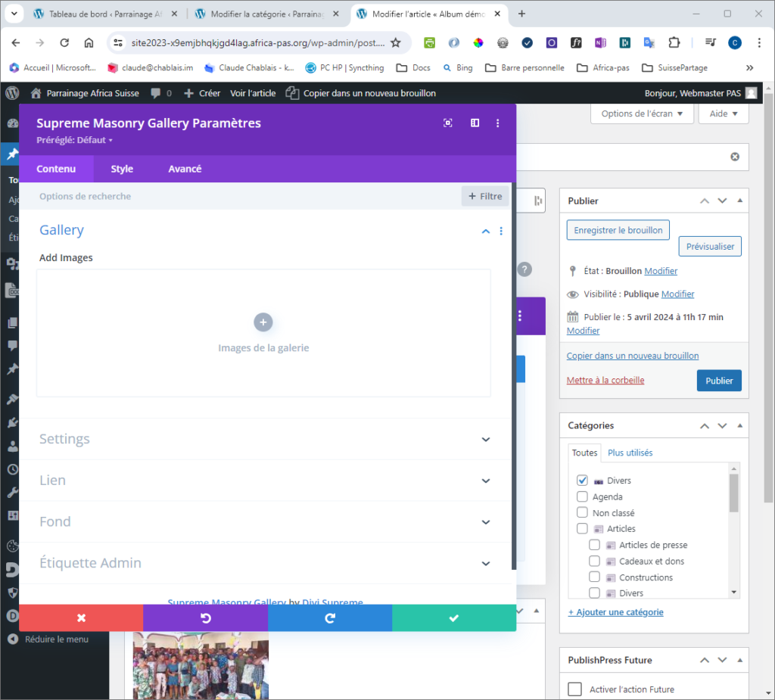Open three-dot menu in purple module header

point(498,123)
